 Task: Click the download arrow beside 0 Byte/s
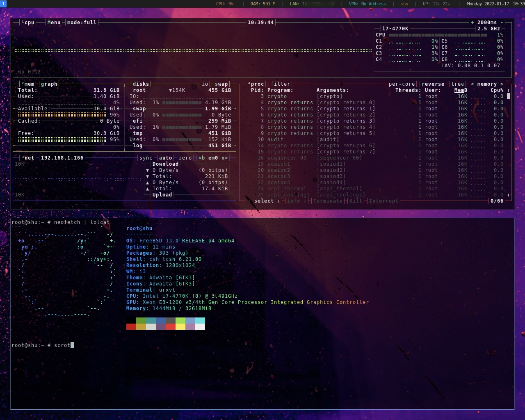(x=148, y=170)
